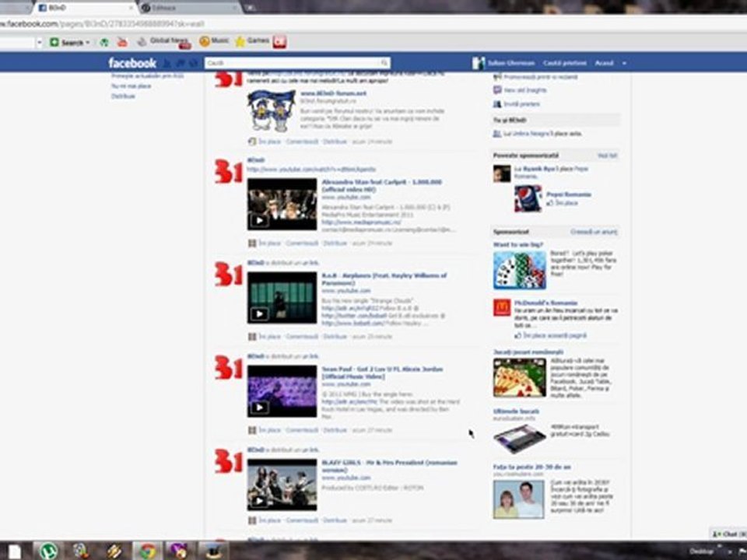Click 'Acasă' in Facebook header
Image resolution: width=747 pixels, height=560 pixels.
point(604,63)
